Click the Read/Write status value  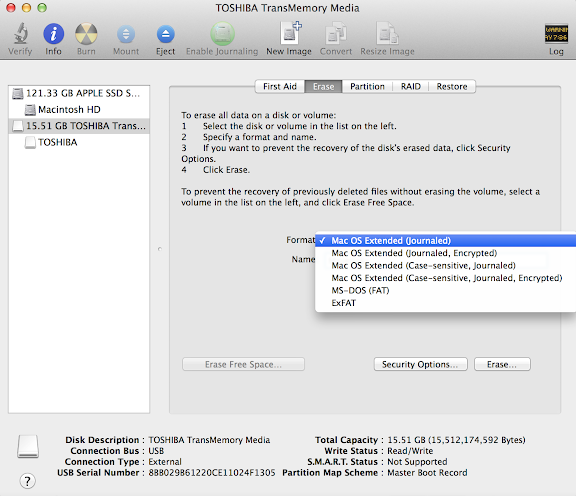coord(410,451)
